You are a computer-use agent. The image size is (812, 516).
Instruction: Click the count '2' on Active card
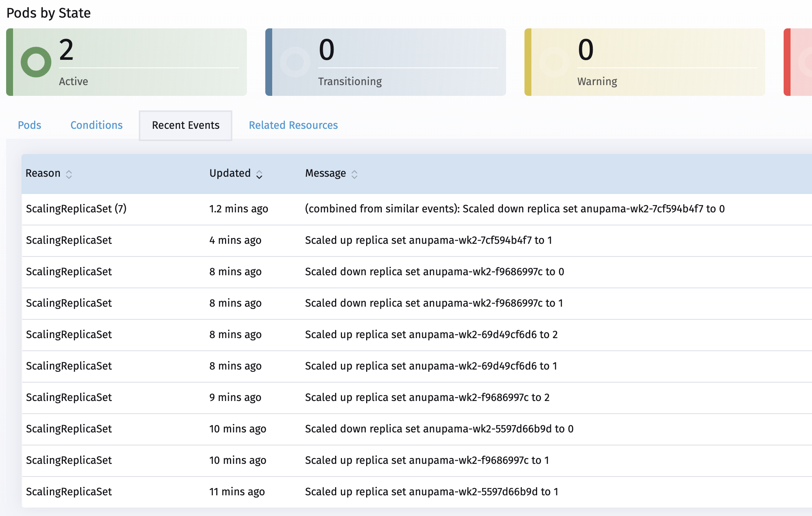click(x=67, y=49)
